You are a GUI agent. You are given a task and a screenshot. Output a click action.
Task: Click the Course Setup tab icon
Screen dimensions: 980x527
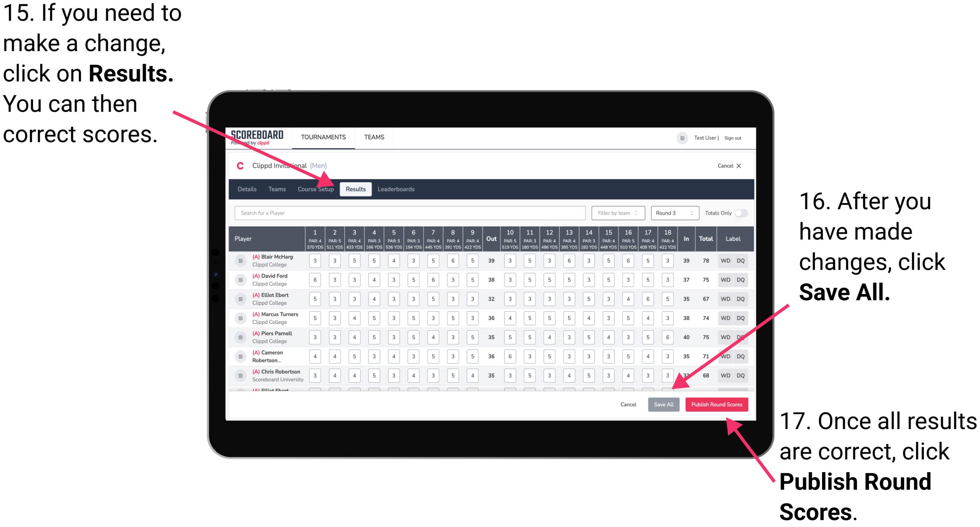[x=317, y=188]
